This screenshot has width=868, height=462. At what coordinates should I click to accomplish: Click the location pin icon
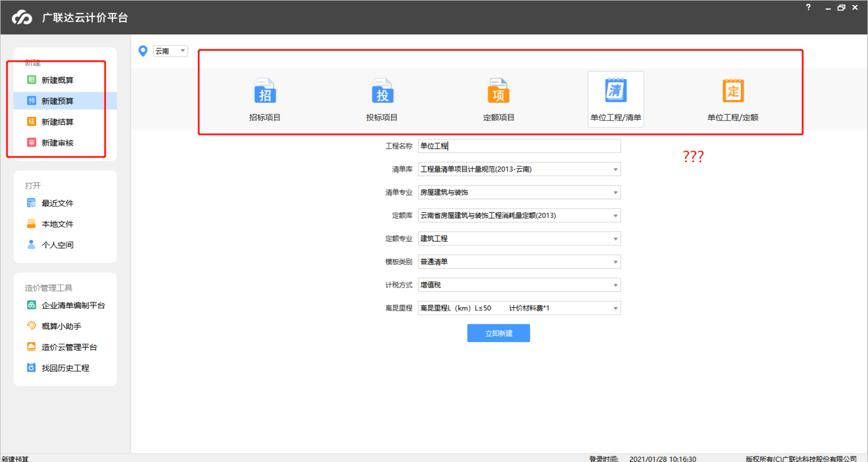click(143, 51)
